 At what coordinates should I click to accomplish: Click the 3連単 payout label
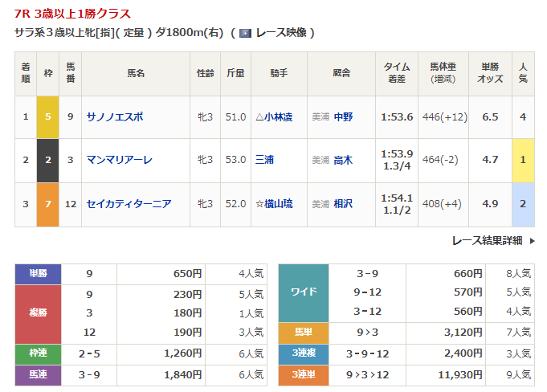[x=303, y=374]
